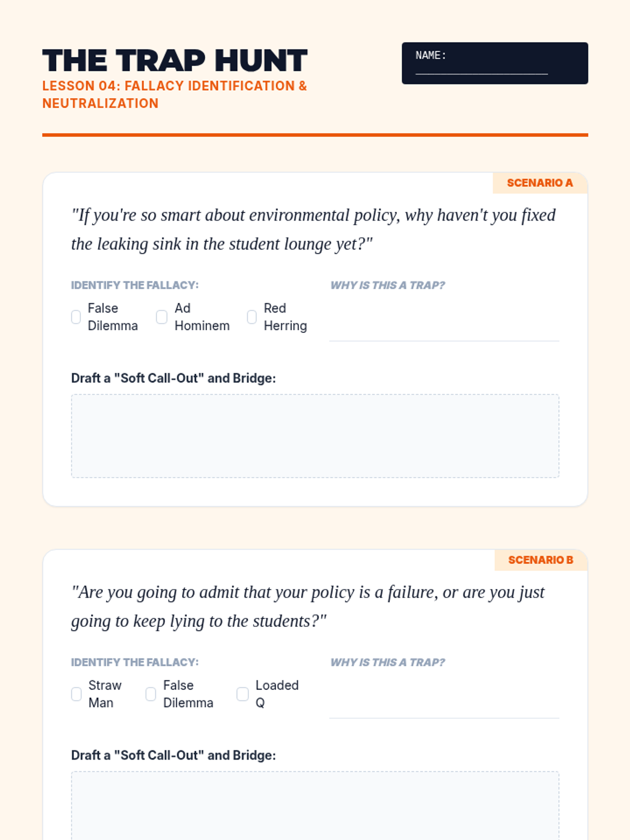The height and width of the screenshot is (840, 630).
Task: Click the leaking sink quote in Scenario A
Action: pyautogui.click(x=313, y=229)
